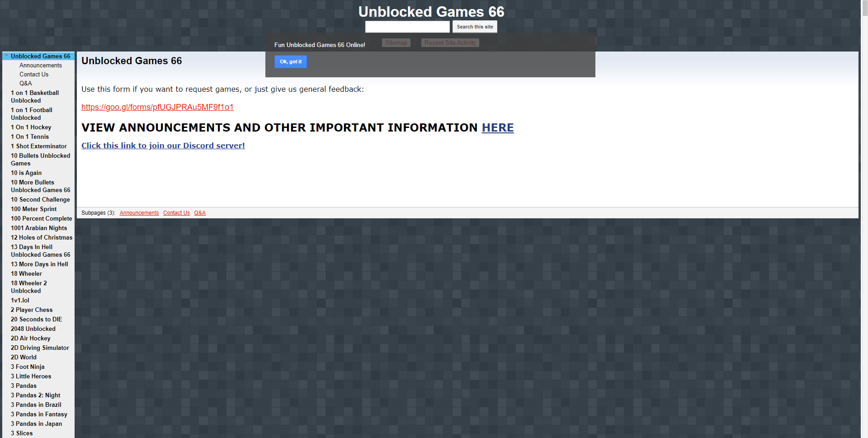Open 3 Pandas in Brazil
868x438 pixels.
pos(36,405)
